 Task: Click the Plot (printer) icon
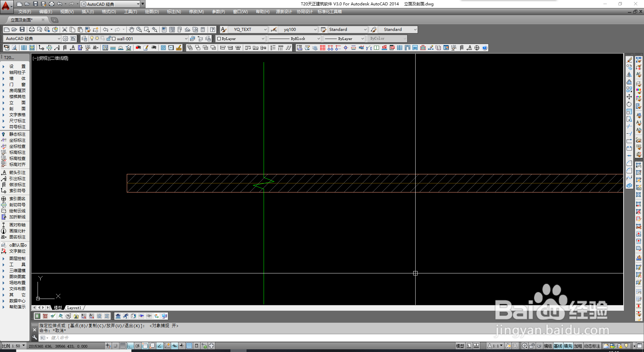click(32, 30)
